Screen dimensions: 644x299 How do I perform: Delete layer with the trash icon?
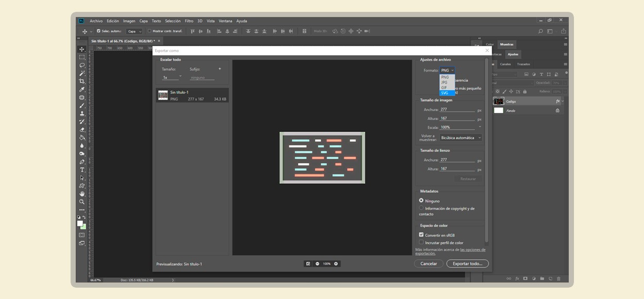point(558,279)
